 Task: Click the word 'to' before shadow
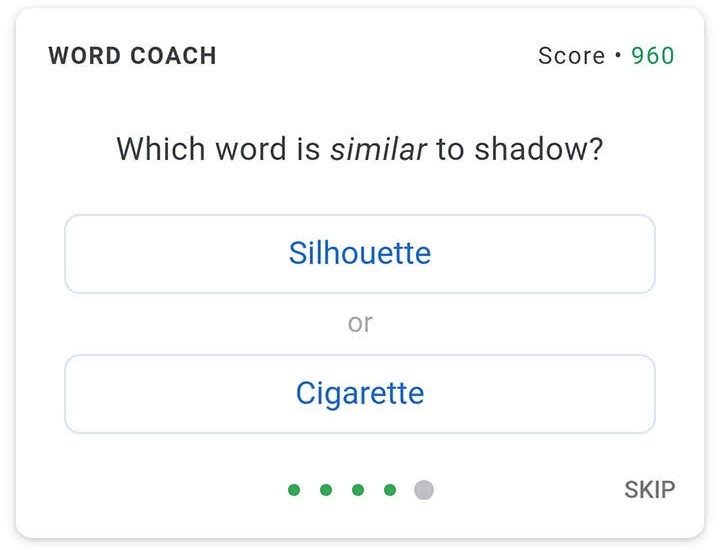pyautogui.click(x=450, y=150)
